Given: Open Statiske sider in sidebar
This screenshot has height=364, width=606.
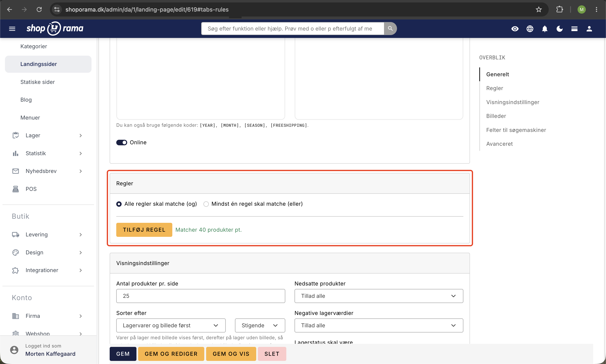Looking at the screenshot, I should pos(38,82).
